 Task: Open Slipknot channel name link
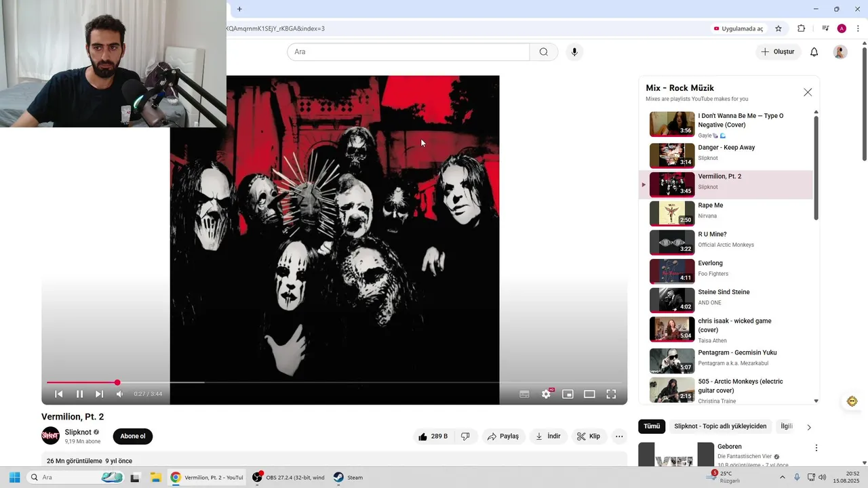tap(78, 432)
